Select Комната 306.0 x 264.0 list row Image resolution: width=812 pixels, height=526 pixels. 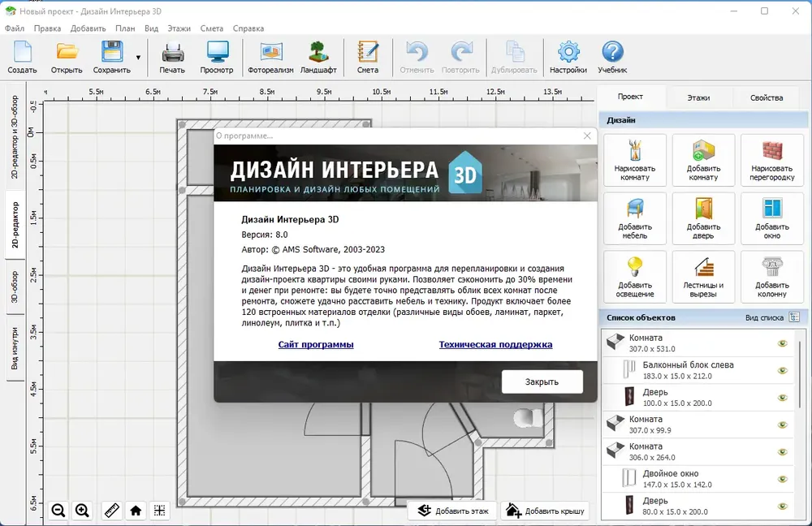(698, 452)
